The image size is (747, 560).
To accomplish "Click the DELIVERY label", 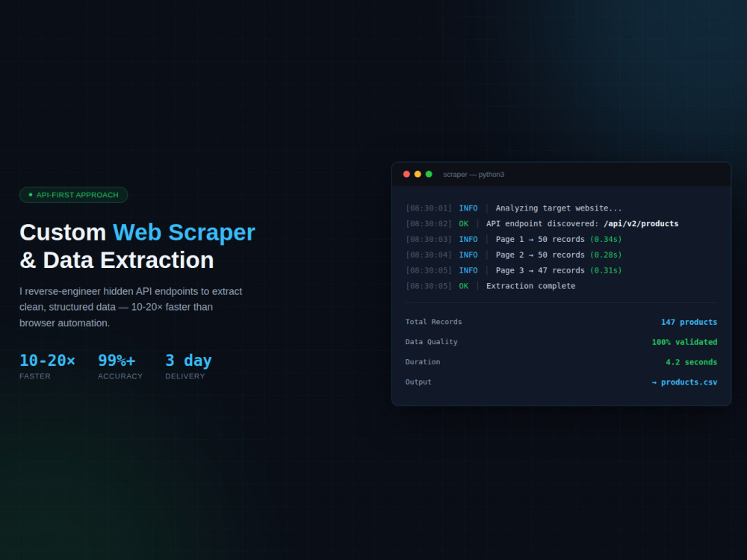I will click(x=185, y=376).
